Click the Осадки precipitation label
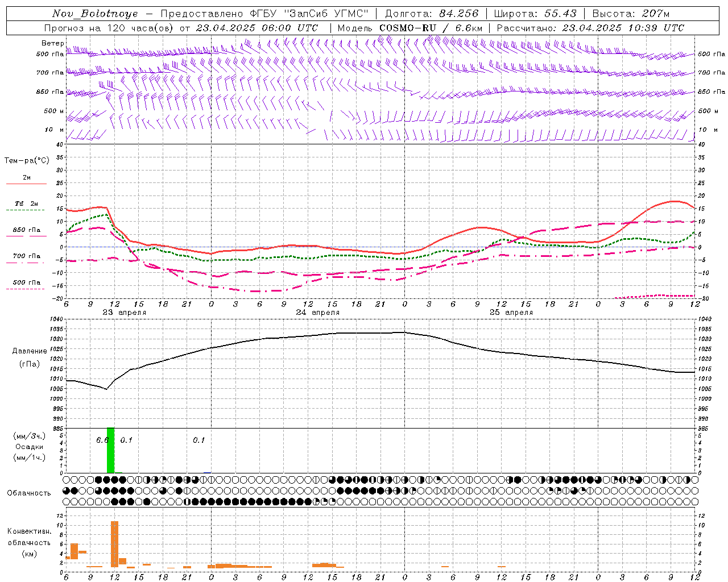The image size is (728, 582). (x=29, y=447)
